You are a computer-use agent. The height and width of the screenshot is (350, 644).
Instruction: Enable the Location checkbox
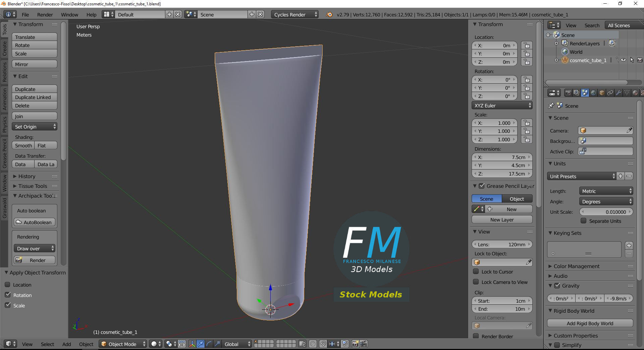8,285
